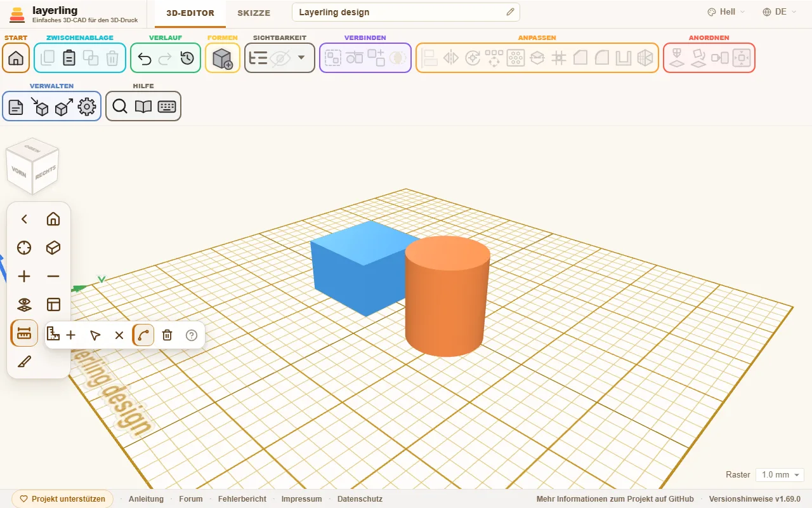The width and height of the screenshot is (812, 508).
Task: Select the measure ruler tool in side panel
Action: point(24,333)
